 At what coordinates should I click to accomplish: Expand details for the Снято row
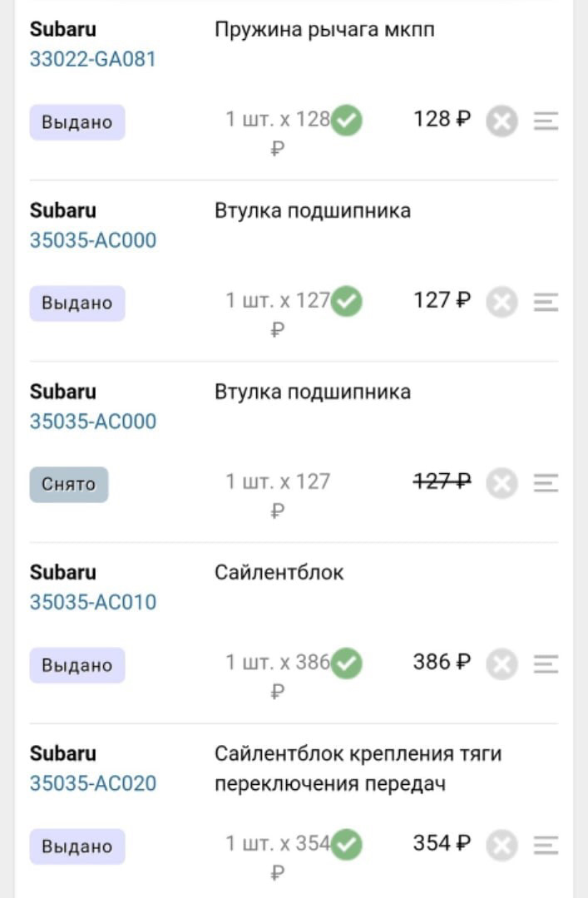point(546,483)
